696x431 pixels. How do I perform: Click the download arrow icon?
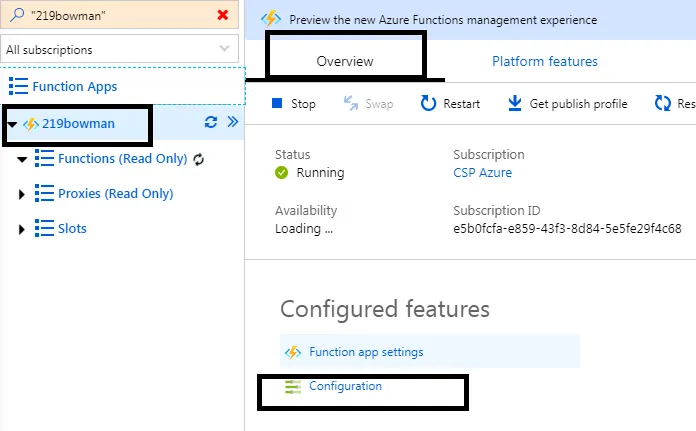515,103
